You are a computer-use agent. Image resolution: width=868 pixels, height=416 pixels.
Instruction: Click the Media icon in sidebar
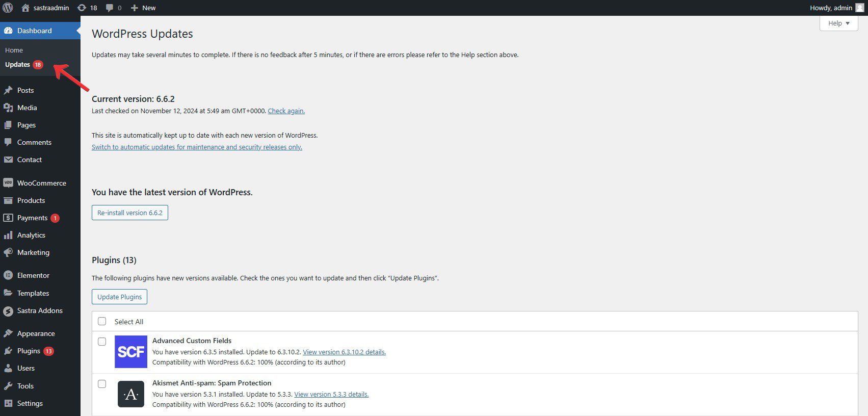tap(8, 108)
